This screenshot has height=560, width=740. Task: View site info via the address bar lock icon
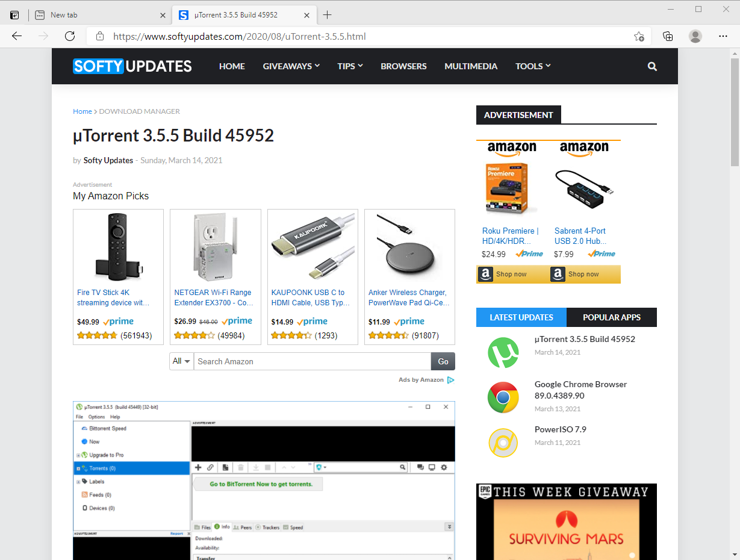(101, 36)
